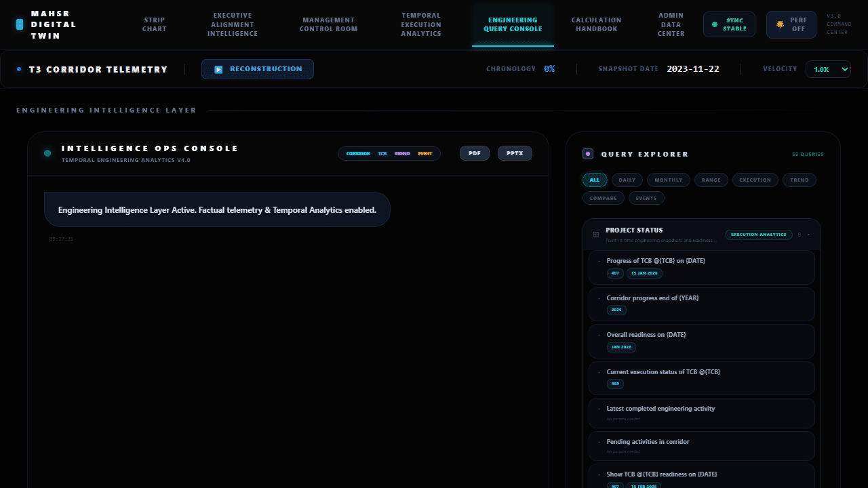Click the Chronology 0% progress value
The width and height of the screenshot is (868, 488).
click(549, 69)
